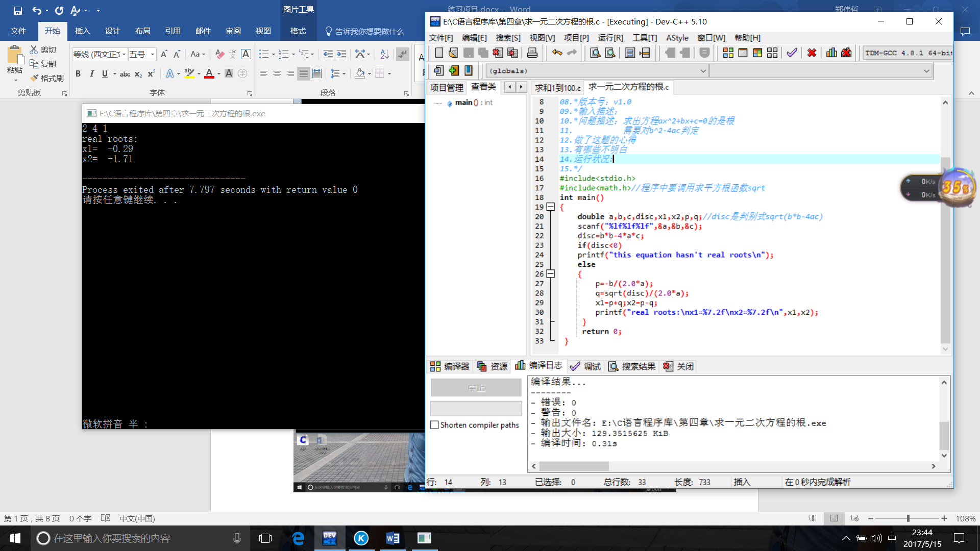Click Word's Italic button
Screen dimensions: 980x551
click(91, 73)
